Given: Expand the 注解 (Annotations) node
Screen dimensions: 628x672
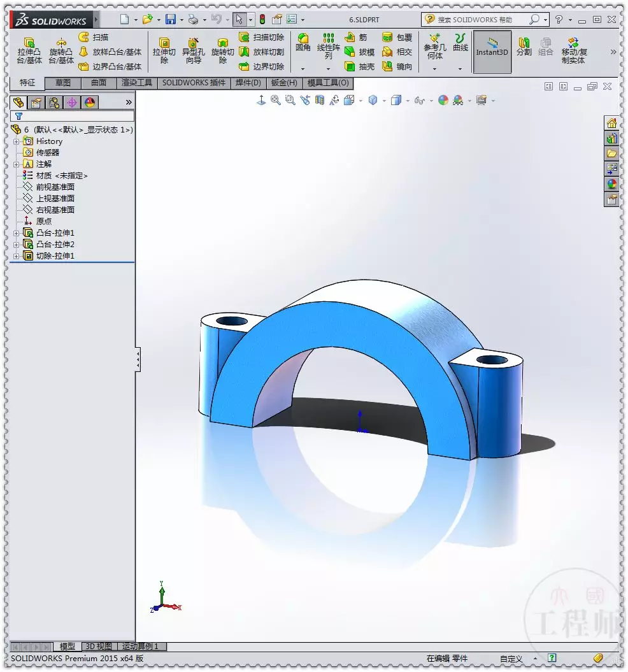Looking at the screenshot, I should coord(16,164).
